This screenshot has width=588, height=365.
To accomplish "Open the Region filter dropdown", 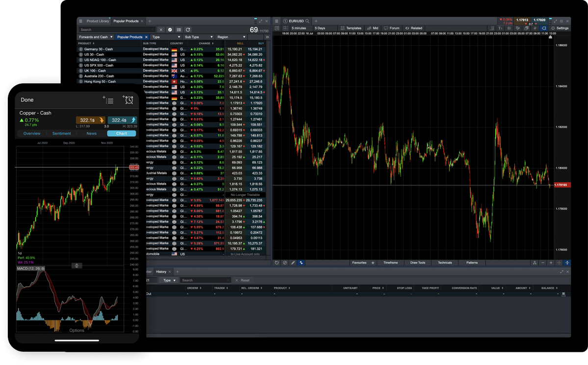I will click(244, 37).
